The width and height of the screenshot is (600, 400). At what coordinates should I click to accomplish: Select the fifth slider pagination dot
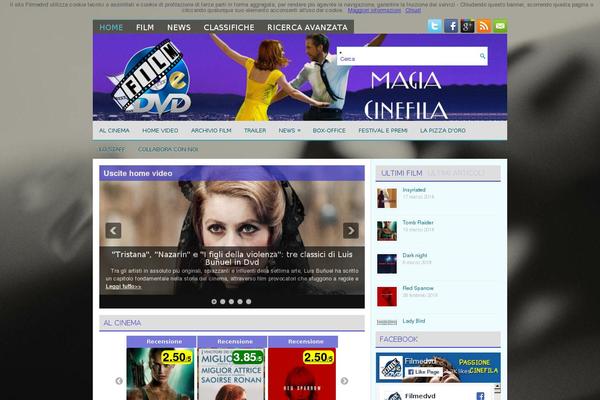coord(249,302)
